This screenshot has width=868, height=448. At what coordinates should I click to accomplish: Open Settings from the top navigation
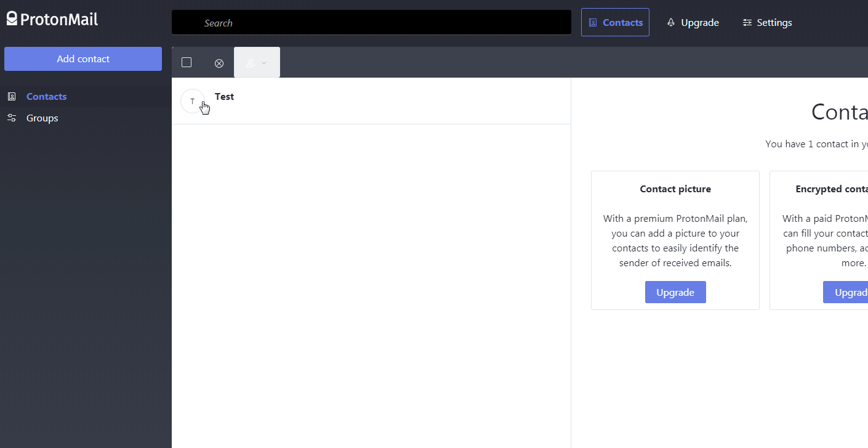[x=774, y=22]
